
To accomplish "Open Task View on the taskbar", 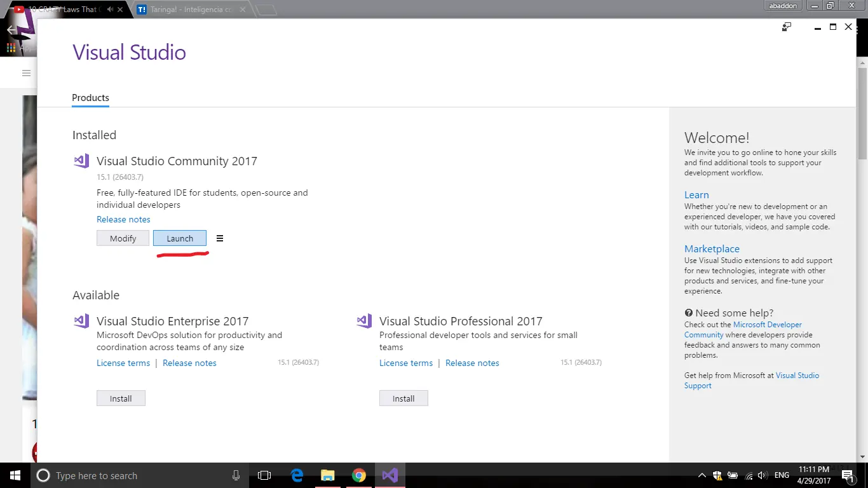I will [x=264, y=475].
